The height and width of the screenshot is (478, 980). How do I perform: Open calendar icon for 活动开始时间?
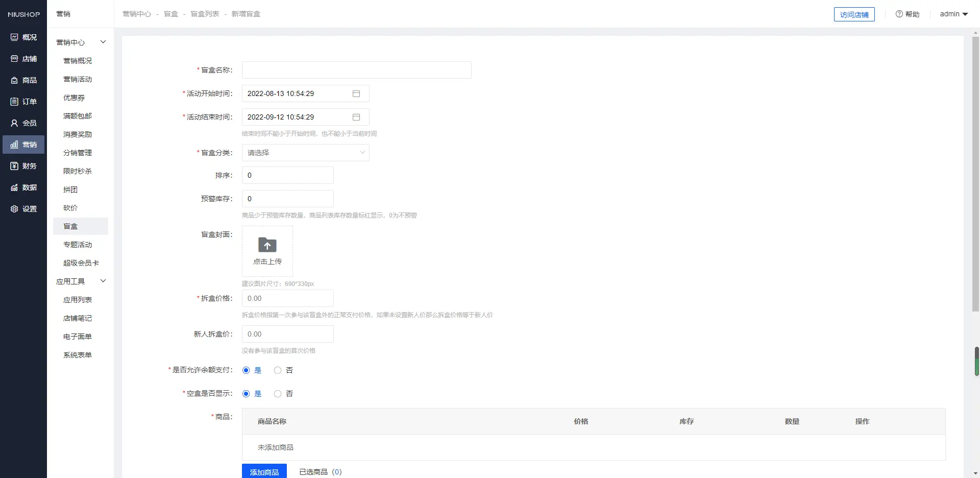[356, 93]
